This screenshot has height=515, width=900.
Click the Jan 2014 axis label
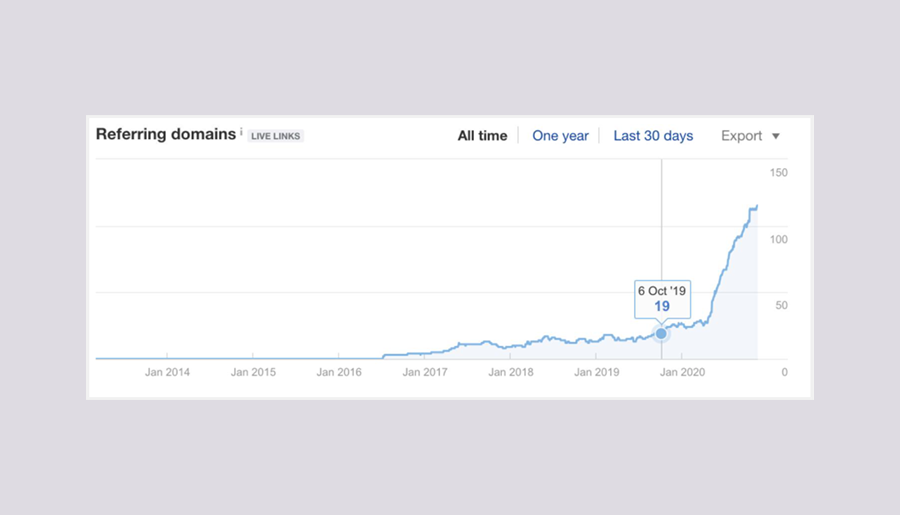pyautogui.click(x=167, y=372)
